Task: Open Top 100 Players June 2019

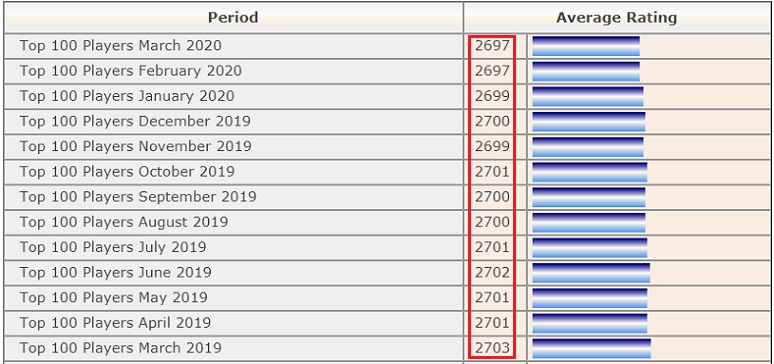Action: 116,273
